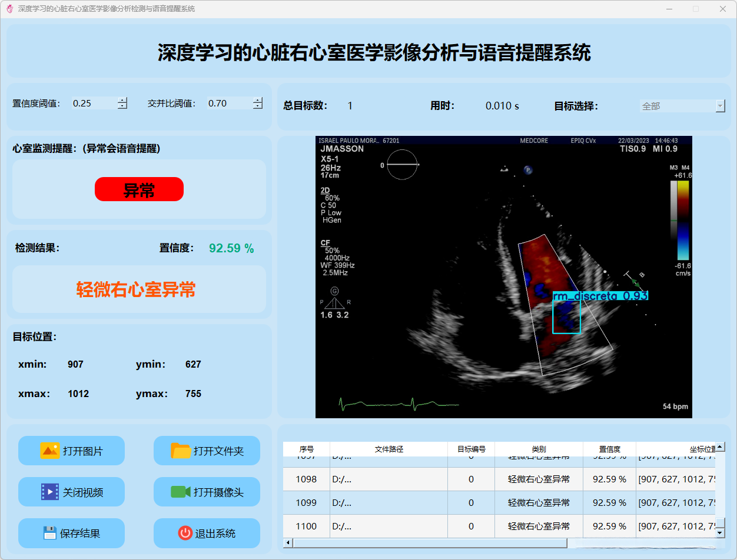Click the 保存结果 button
Viewport: 737px width, 560px height.
71,533
